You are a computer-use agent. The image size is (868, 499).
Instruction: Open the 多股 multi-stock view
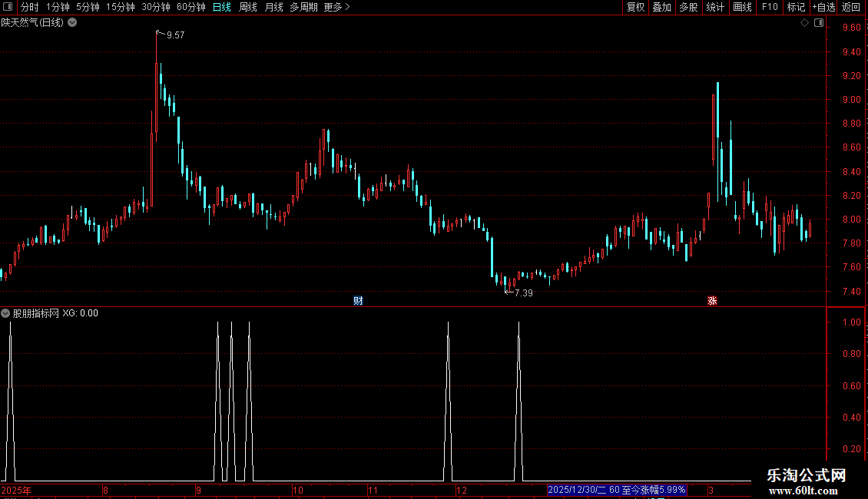pos(688,7)
